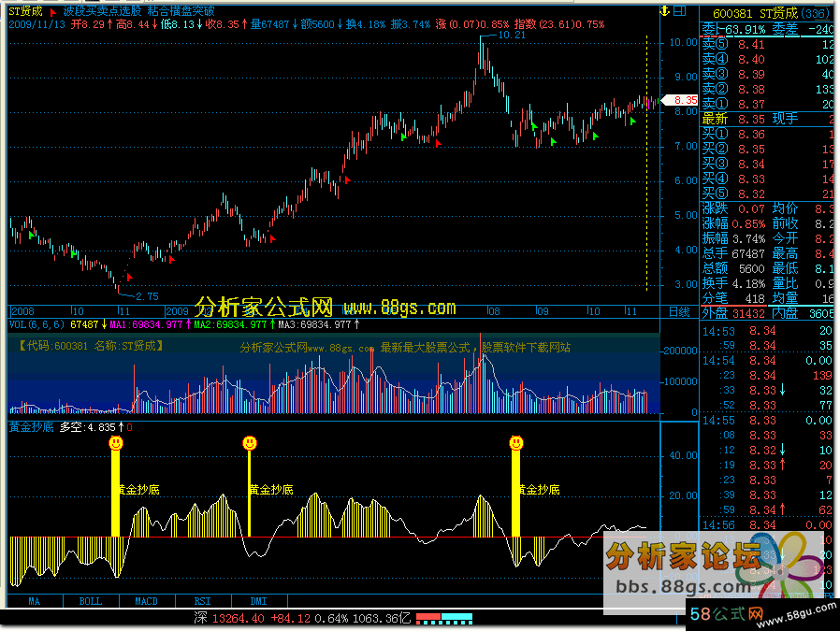Click the 买① 8.36 order row

click(x=768, y=135)
